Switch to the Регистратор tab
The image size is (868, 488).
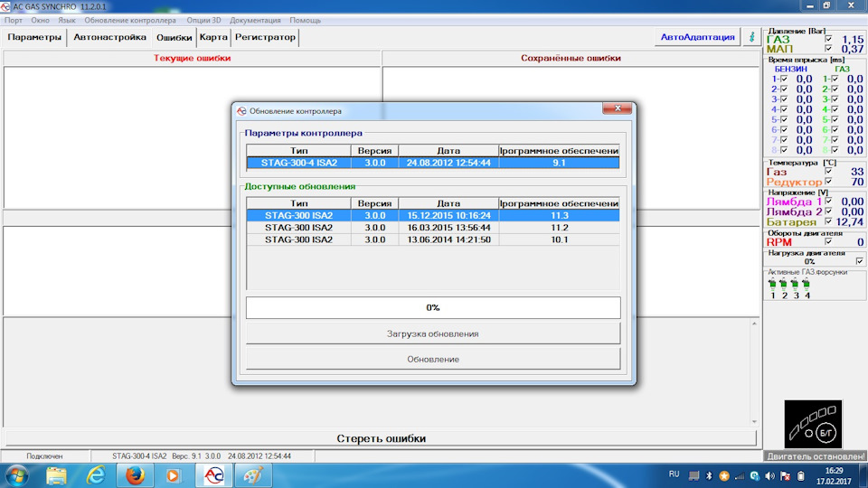pyautogui.click(x=265, y=37)
